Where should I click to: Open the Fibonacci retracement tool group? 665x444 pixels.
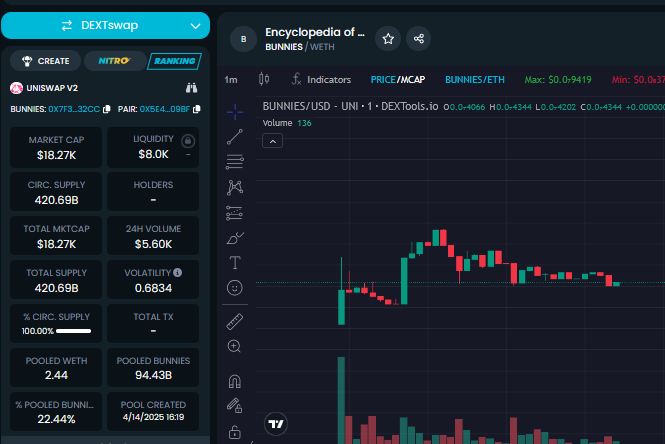click(235, 162)
